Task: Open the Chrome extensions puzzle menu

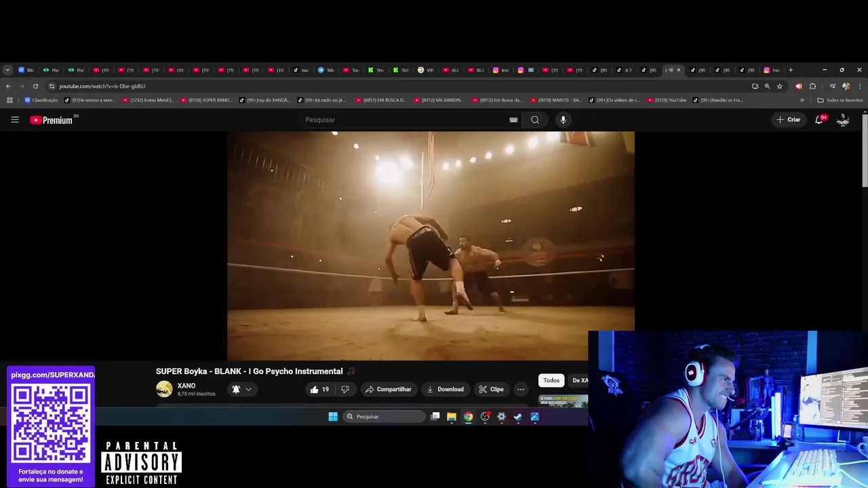Action: click(812, 86)
